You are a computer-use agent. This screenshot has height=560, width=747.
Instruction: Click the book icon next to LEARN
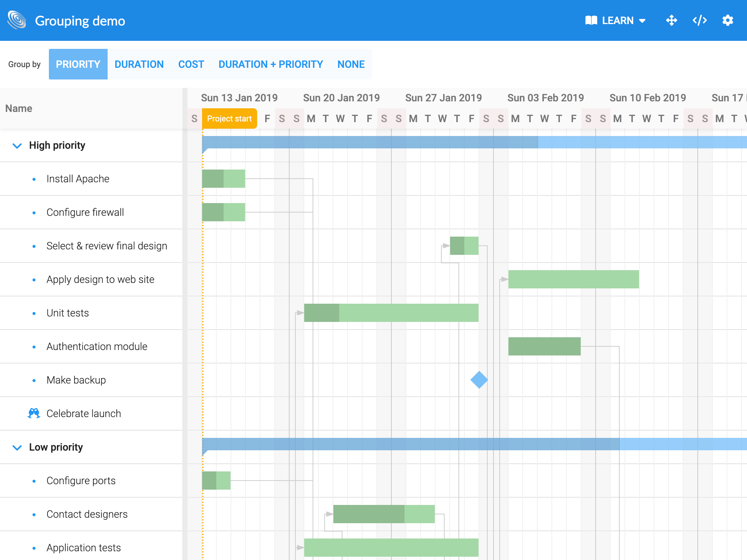tap(592, 20)
